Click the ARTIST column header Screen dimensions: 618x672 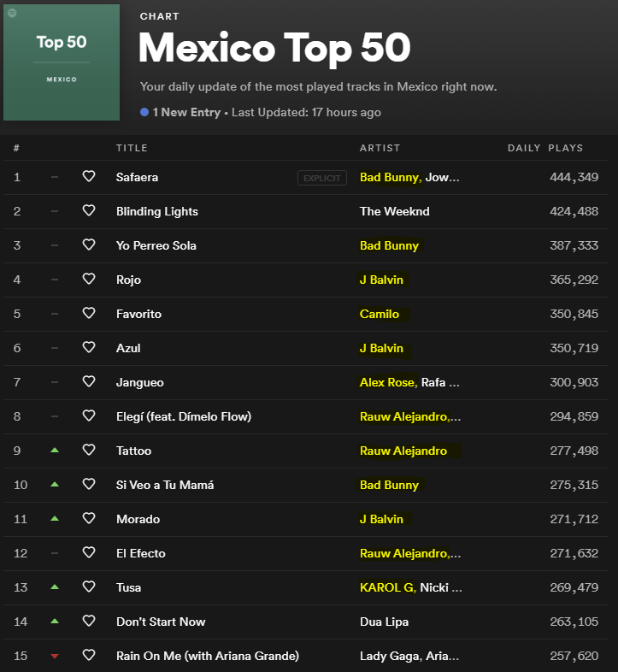380,148
